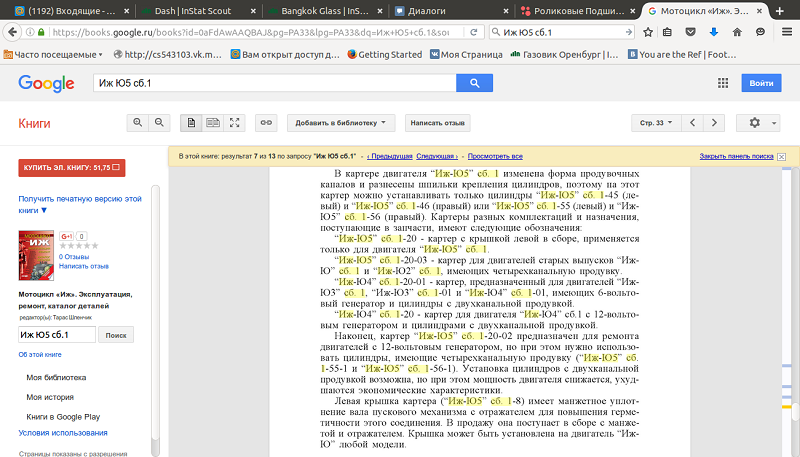Open the Стр. 33 page dropdown
Viewport: 800px width, 457px height.
coord(656,122)
